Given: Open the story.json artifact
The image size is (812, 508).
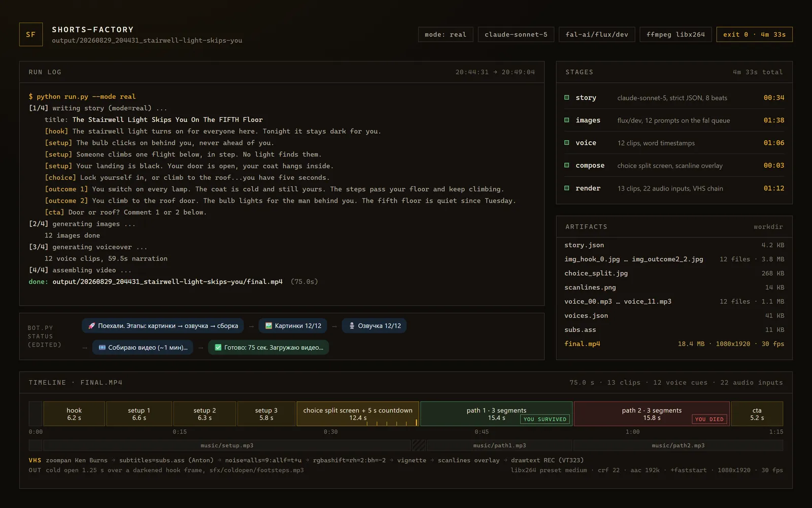Looking at the screenshot, I should [674, 245].
